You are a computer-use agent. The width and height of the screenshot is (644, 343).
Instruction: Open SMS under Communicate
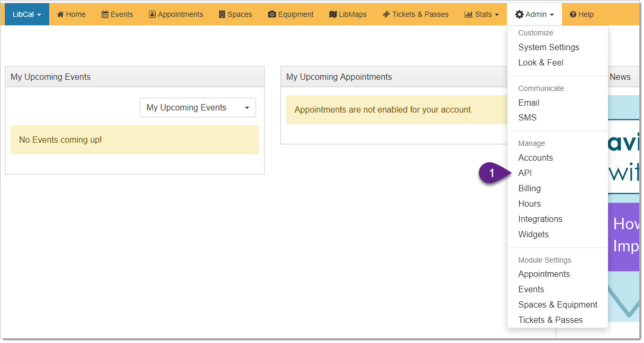(x=527, y=117)
